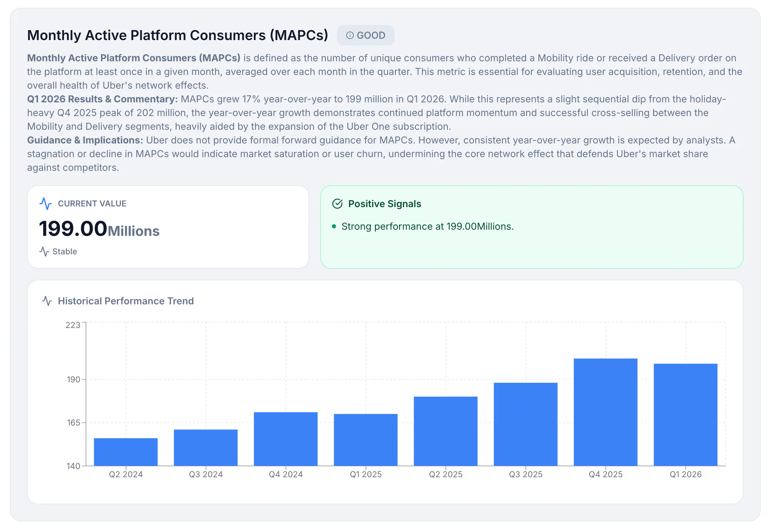Click the Q2 2024 axis label

[126, 474]
